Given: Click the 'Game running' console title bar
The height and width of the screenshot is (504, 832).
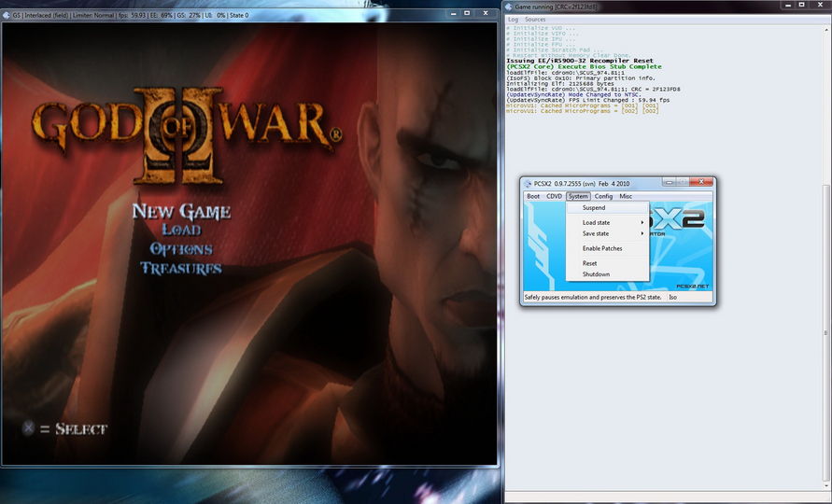Looking at the screenshot, I should [x=556, y=7].
